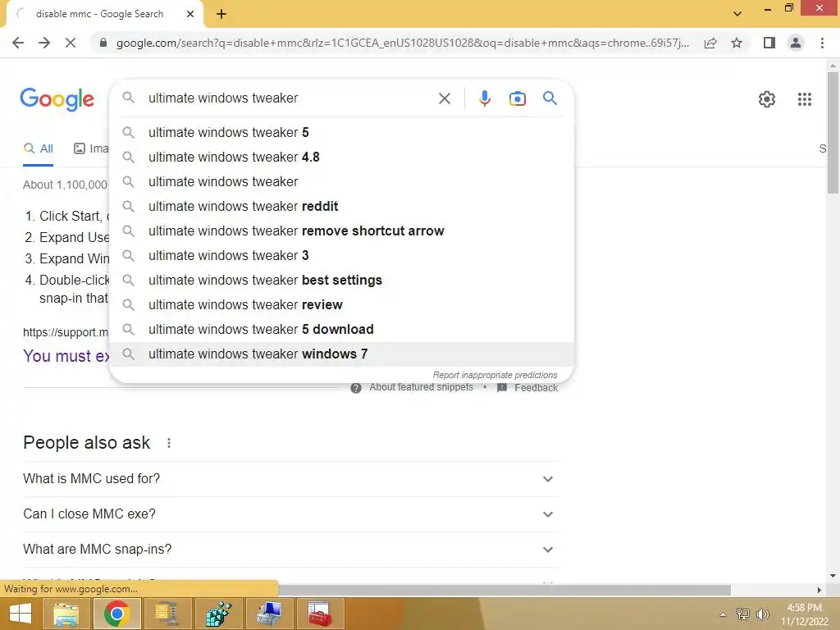Open the You must... result link
The height and width of the screenshot is (630, 840).
pos(66,356)
